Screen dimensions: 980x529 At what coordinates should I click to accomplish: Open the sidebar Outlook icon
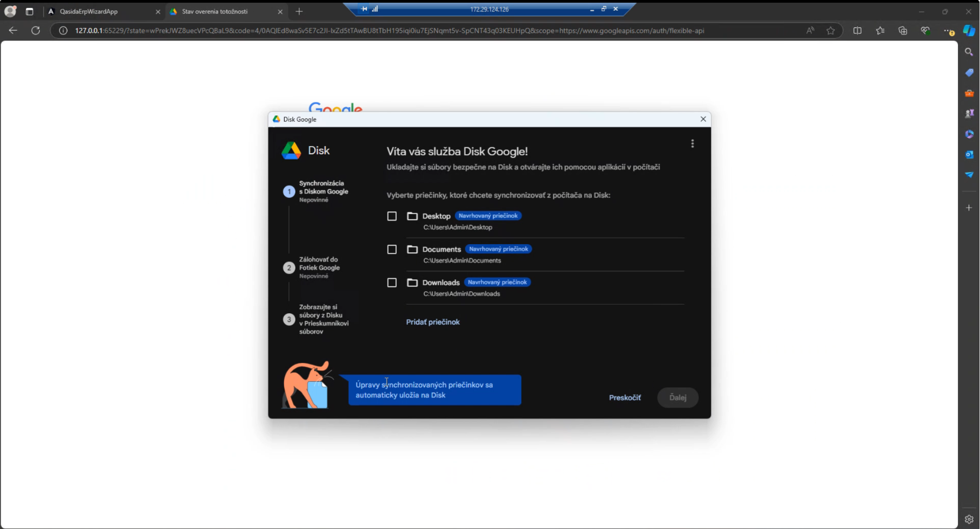point(969,154)
